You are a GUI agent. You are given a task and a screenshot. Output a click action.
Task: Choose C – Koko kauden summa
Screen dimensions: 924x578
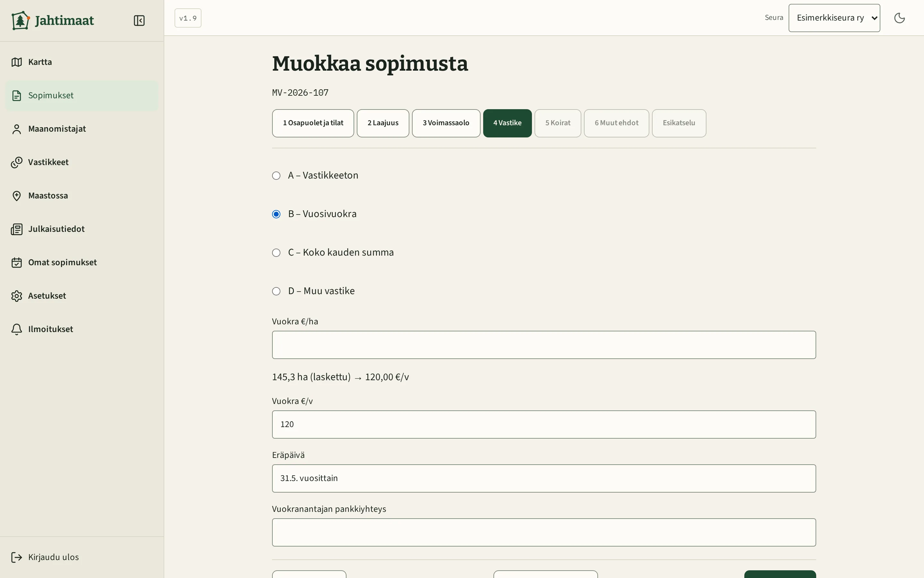[276, 253]
